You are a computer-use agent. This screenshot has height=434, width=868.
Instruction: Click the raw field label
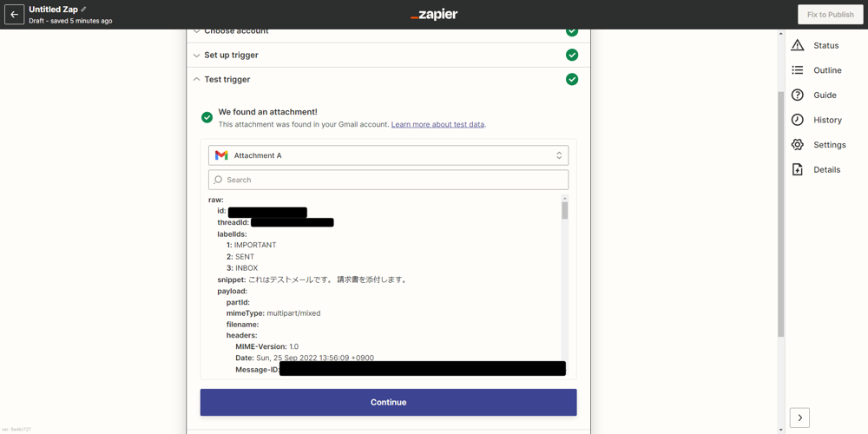coord(216,200)
